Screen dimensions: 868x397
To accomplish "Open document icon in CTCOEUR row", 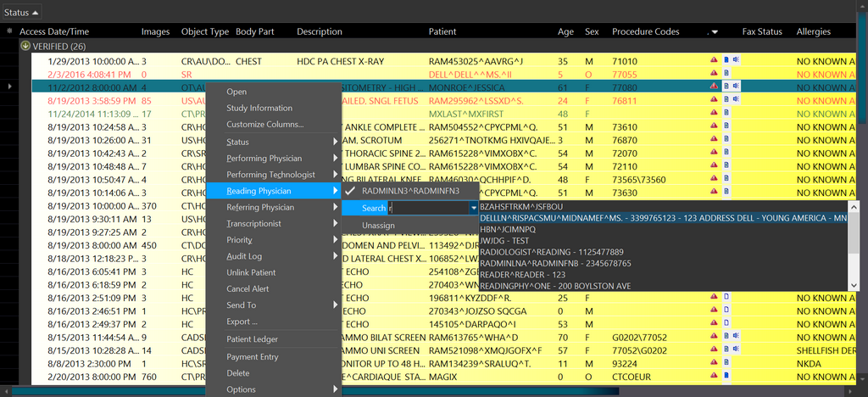I will (726, 377).
